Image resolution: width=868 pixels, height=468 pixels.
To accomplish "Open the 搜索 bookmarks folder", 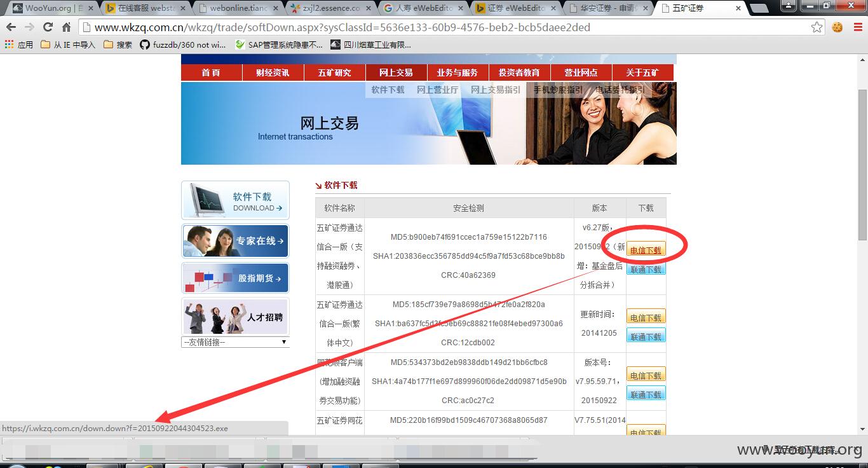I will tap(118, 45).
